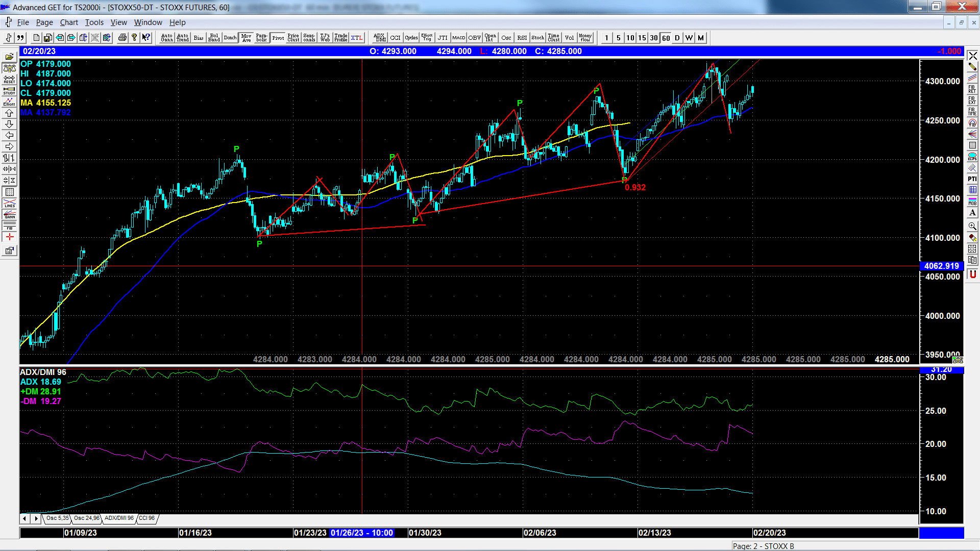
Task: Select the FIB EXT extension tool
Action: [x=972, y=100]
